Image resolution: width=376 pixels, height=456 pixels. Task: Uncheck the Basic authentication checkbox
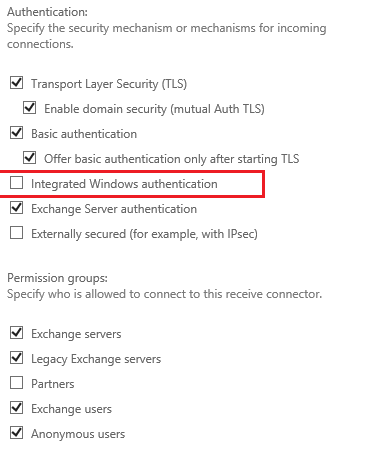point(16,132)
